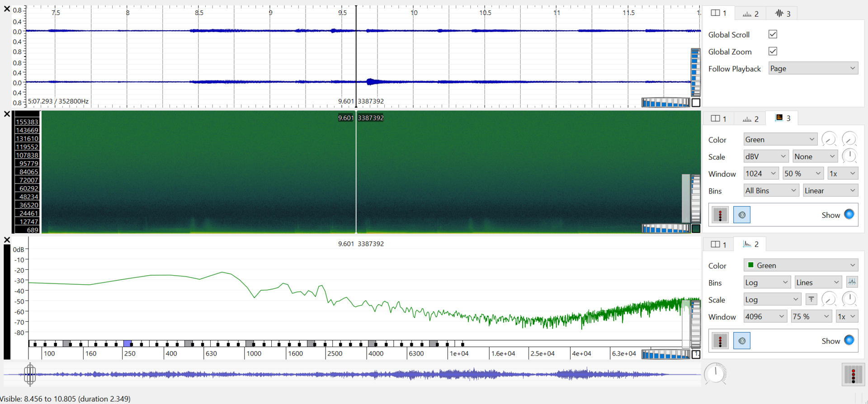Click the spectrum gain dial
The height and width of the screenshot is (404, 868).
(x=849, y=299)
